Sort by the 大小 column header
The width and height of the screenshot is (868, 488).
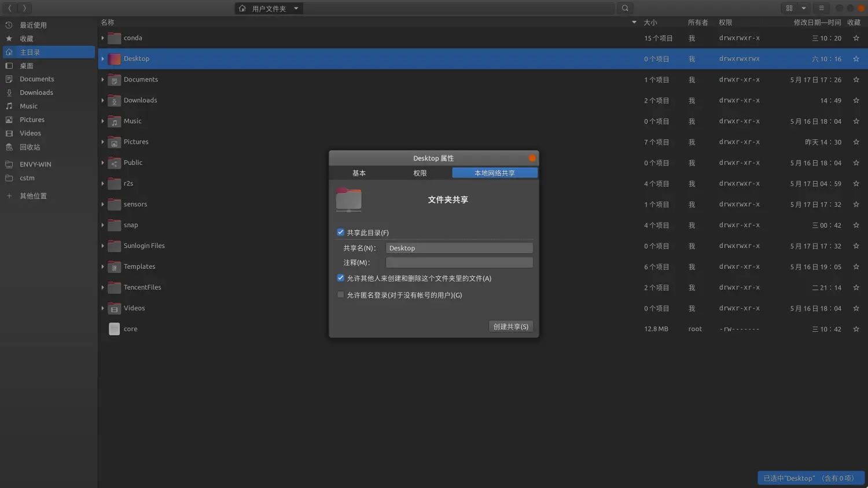650,23
